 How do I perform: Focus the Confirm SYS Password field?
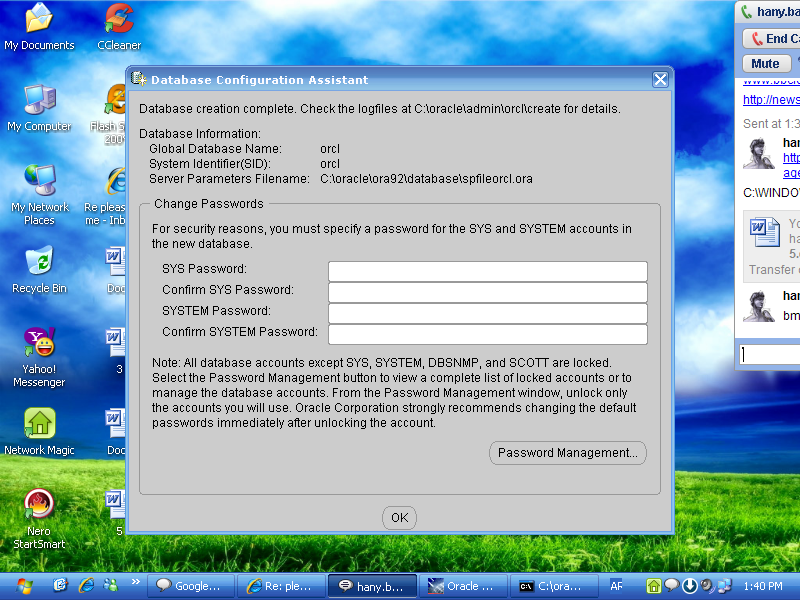point(487,292)
